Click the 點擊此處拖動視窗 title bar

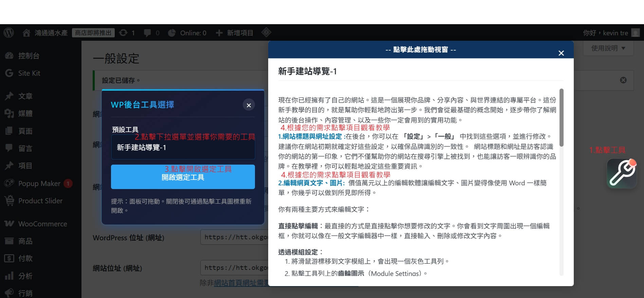click(421, 50)
